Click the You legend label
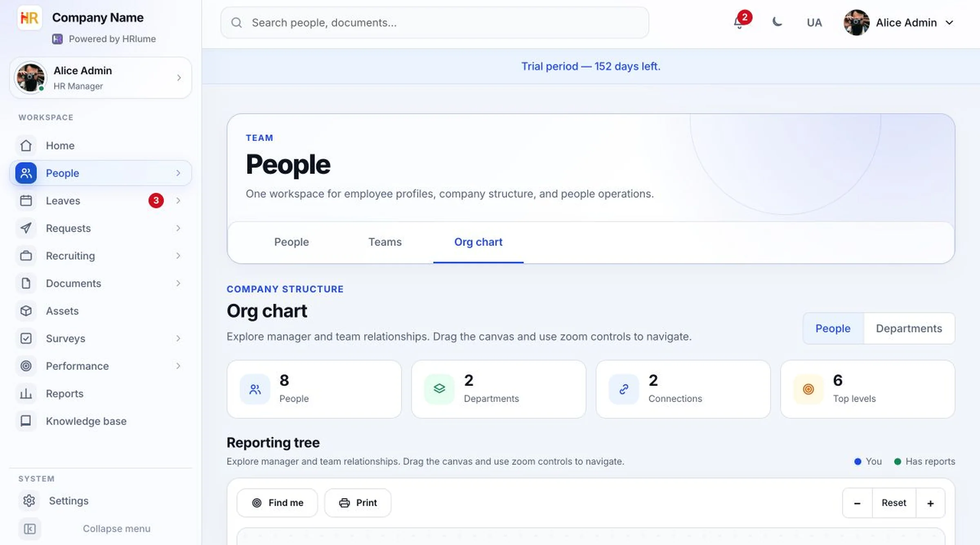Viewport: 980px width, 545px height. [873, 461]
